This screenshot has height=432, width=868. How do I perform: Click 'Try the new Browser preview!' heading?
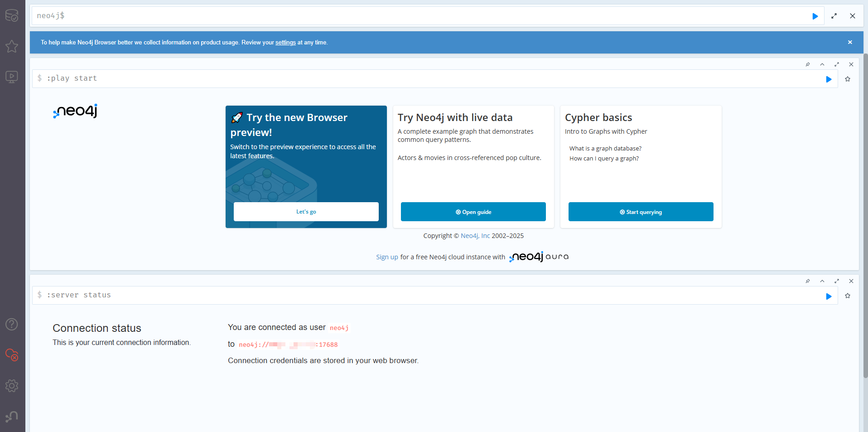click(x=289, y=125)
